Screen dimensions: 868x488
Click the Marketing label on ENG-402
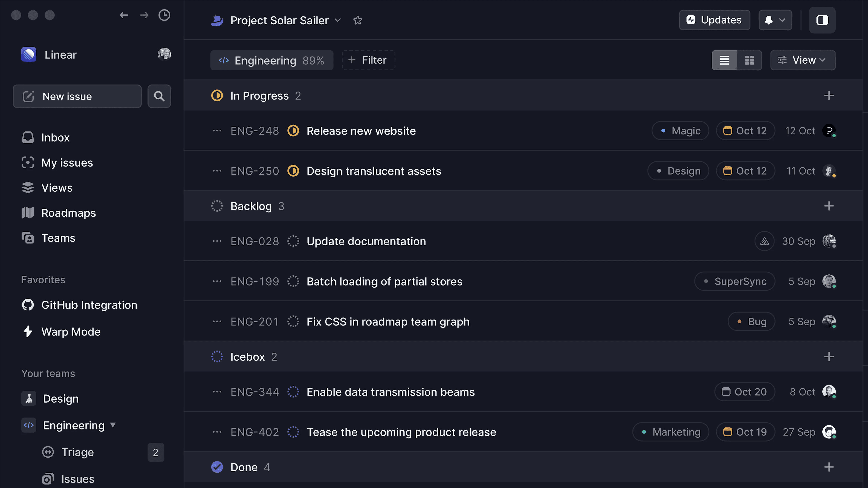671,432
